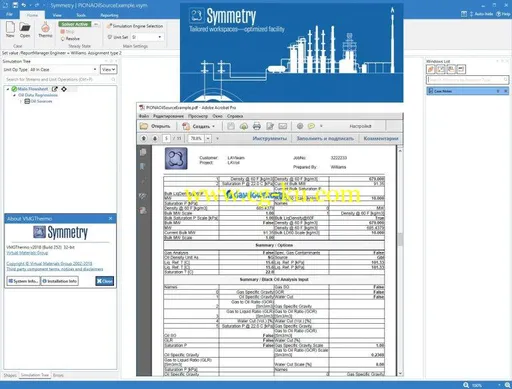Open the Инструменты pane in Acrobat
The width and height of the screenshot is (512, 389).
coord(270,138)
